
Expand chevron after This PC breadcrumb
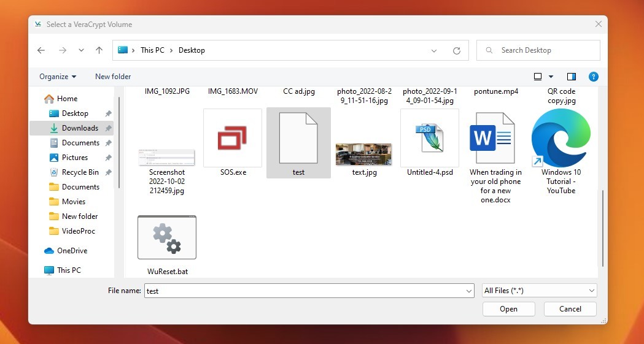[171, 50]
